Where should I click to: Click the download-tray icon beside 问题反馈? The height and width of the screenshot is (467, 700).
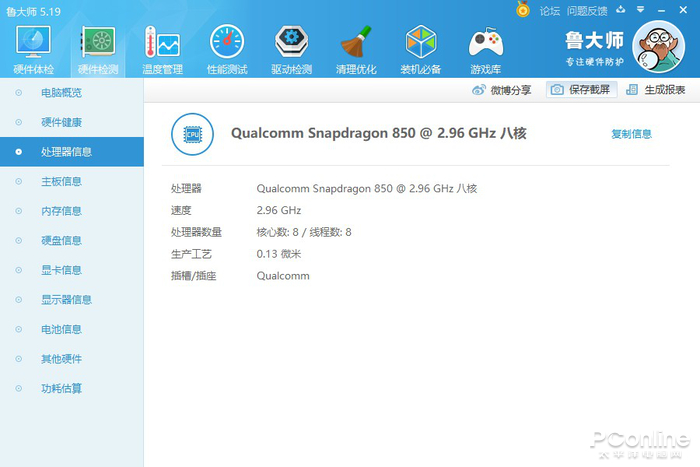tap(621, 9)
